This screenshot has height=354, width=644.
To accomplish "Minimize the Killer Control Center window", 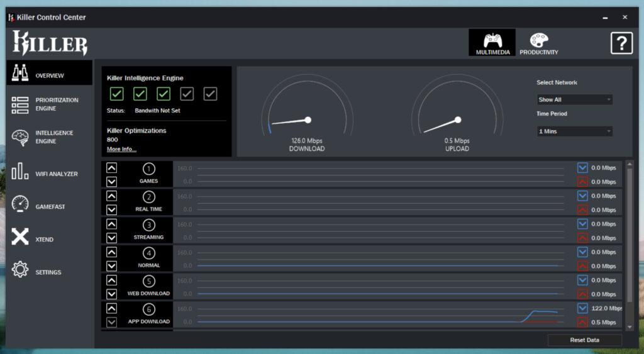I will pyautogui.click(x=605, y=17).
